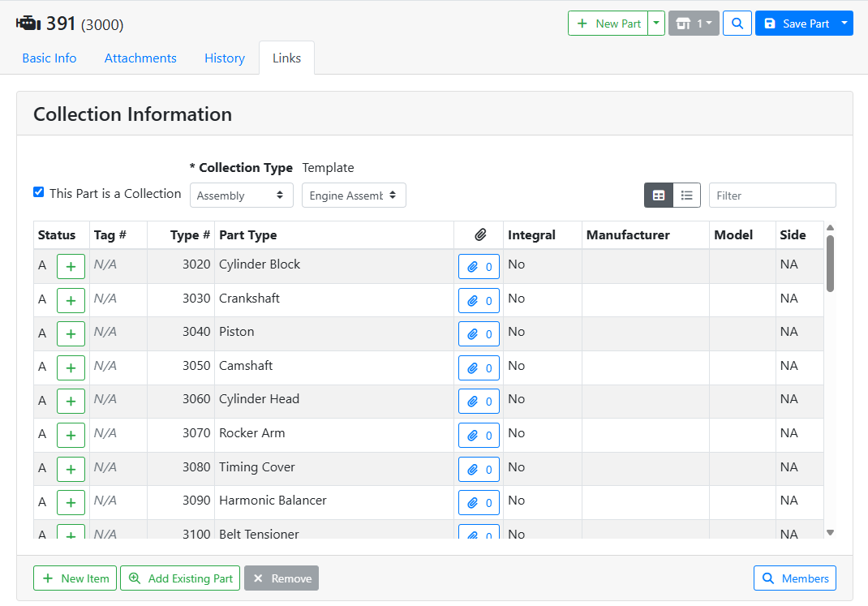Click the engine icon beside part 391

click(x=28, y=24)
